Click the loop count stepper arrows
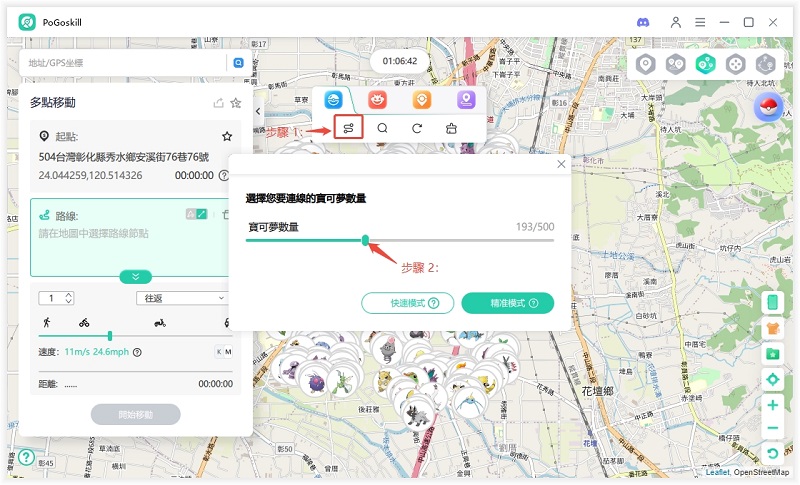800x485 pixels. pos(69,298)
